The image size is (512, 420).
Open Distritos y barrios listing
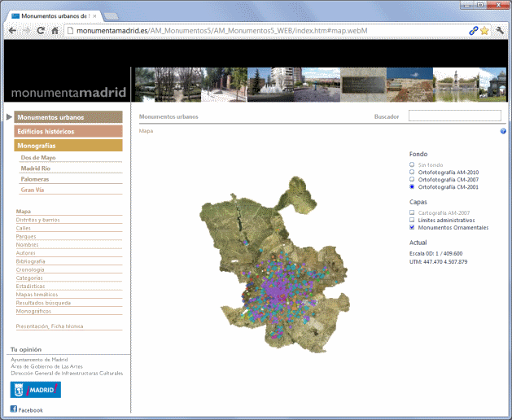38,220
